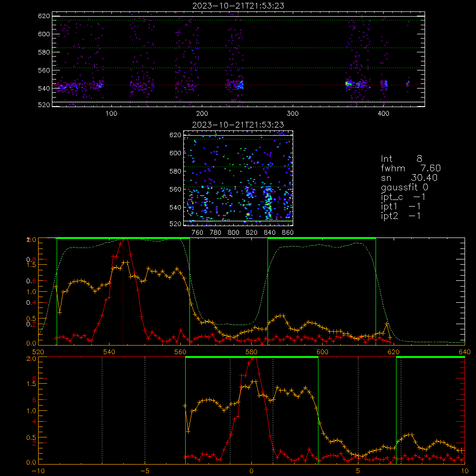Click x-axis label 840 of middle image
The height and width of the screenshot is (476, 476).
(269, 233)
